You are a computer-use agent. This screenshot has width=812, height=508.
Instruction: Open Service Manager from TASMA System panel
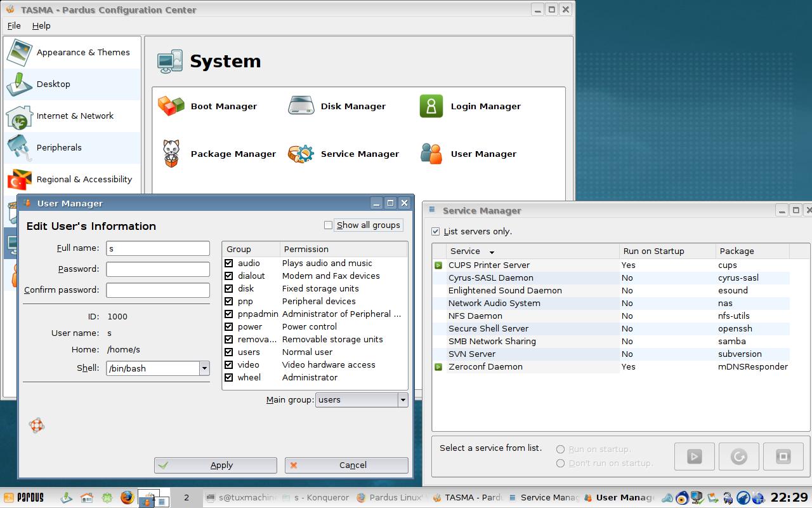point(343,154)
